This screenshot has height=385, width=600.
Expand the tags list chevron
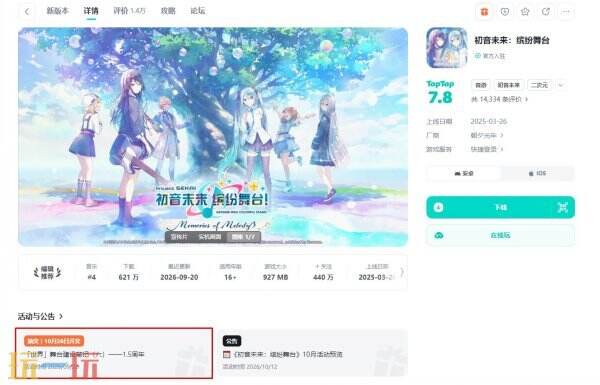pos(561,85)
